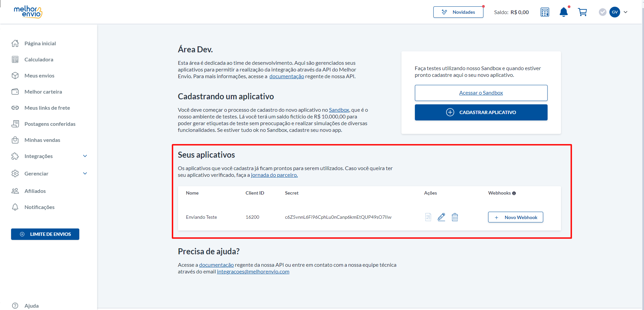Open the shopping cart icon
Viewport: 644px width, 310px height.
(x=582, y=12)
